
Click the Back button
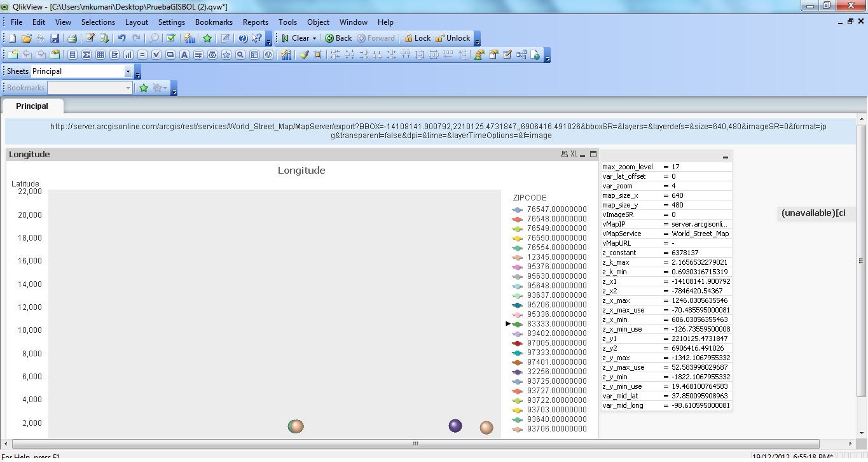click(x=338, y=38)
